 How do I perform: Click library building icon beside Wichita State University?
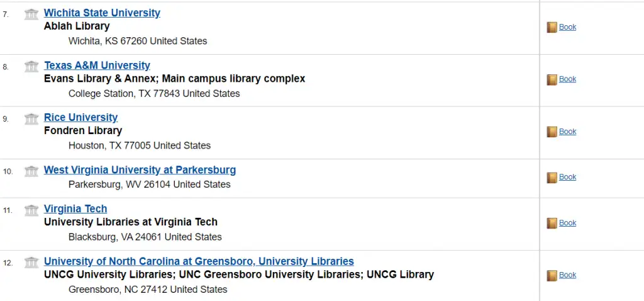coord(31,14)
